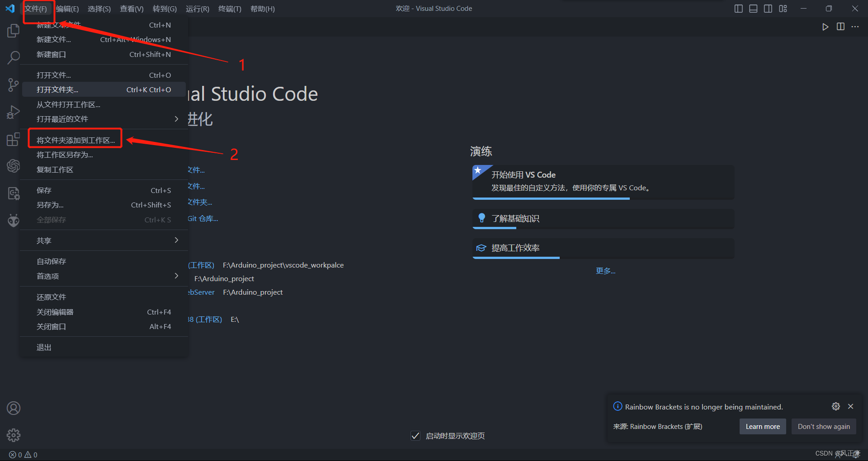Choose 打开文件... menu entry
The height and width of the screenshot is (461, 868).
tap(104, 75)
